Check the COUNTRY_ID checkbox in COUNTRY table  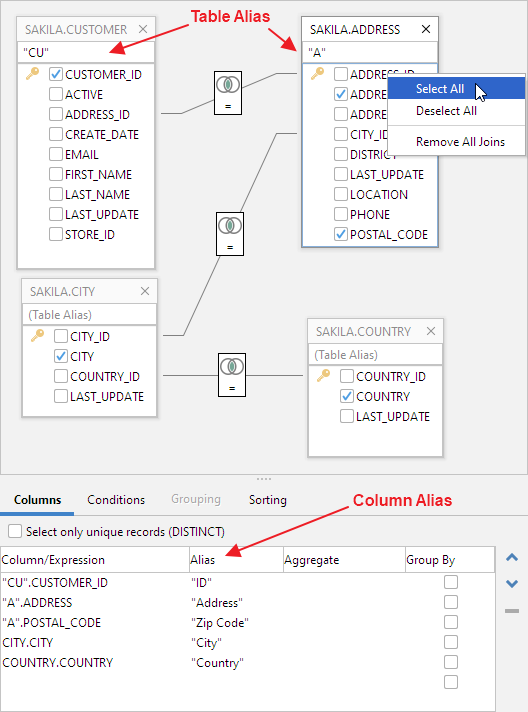pyautogui.click(x=347, y=376)
